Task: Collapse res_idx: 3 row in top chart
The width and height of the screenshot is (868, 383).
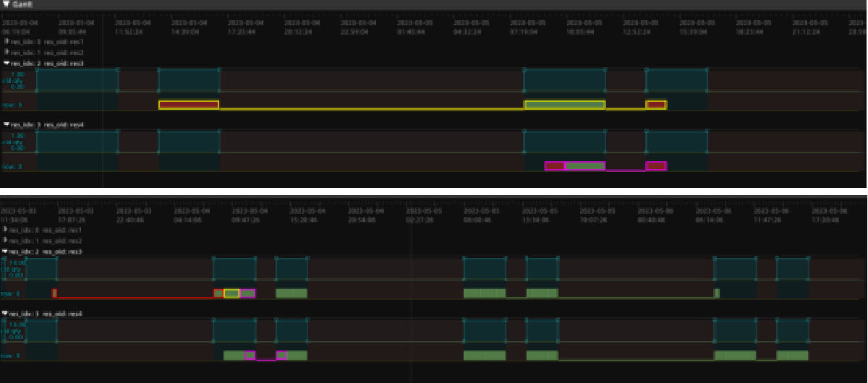Action: coord(7,125)
